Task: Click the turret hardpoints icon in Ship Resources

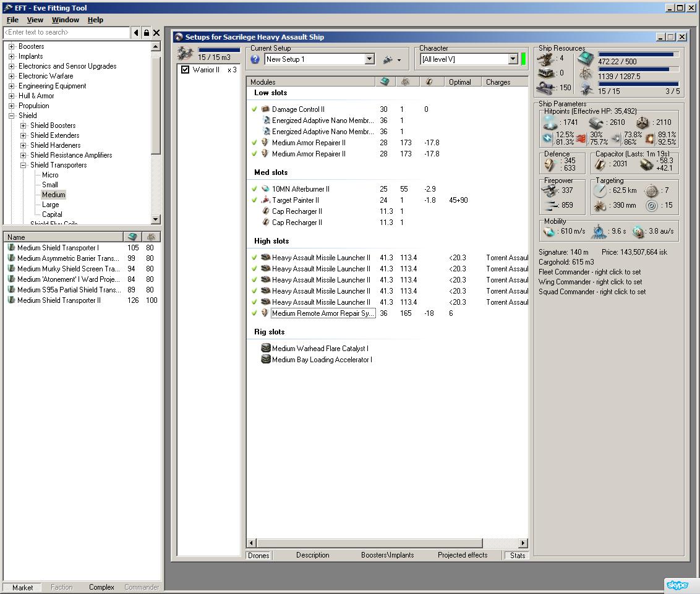Action: [x=545, y=59]
